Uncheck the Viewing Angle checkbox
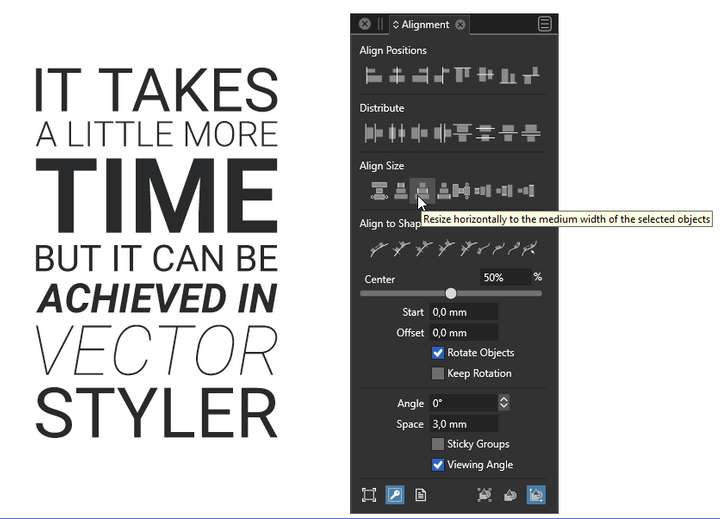The width and height of the screenshot is (720, 519). click(438, 465)
